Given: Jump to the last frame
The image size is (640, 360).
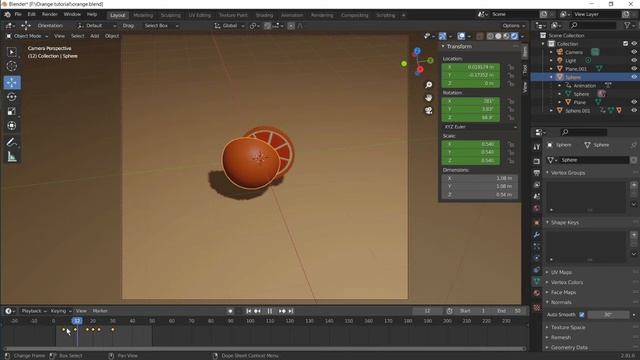Looking at the screenshot, I should tap(291, 311).
